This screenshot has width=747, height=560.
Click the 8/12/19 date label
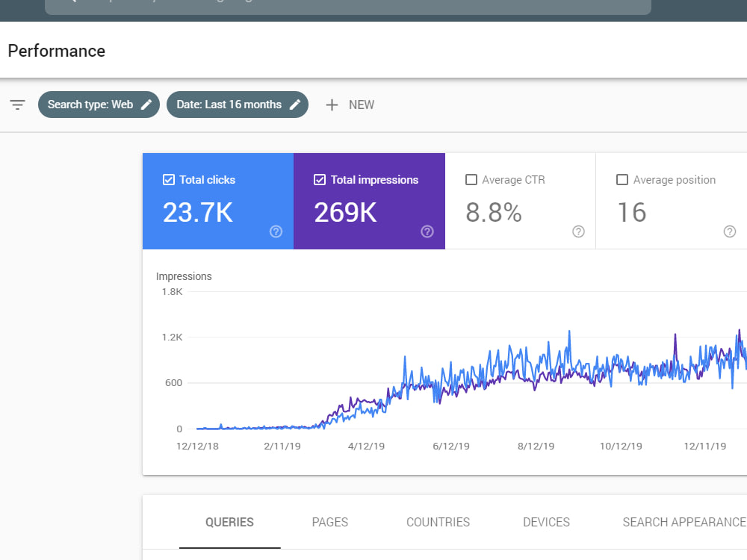(x=536, y=447)
